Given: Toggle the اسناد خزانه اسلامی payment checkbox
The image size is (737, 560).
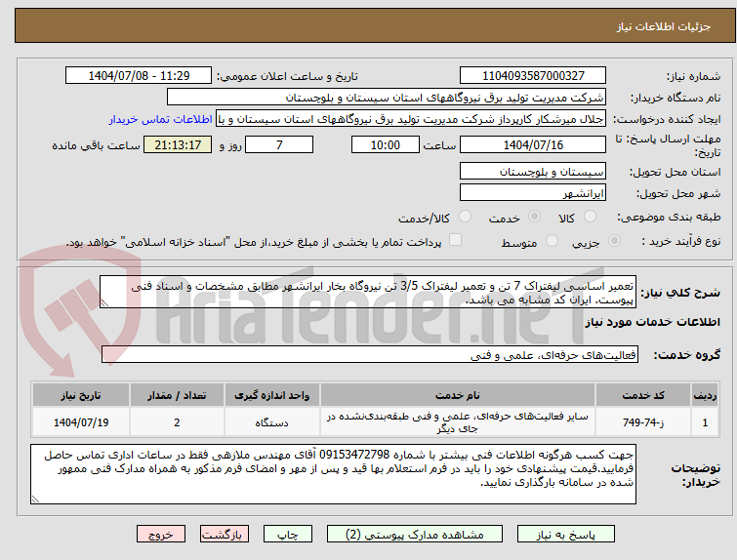Looking at the screenshot, I should (x=455, y=240).
